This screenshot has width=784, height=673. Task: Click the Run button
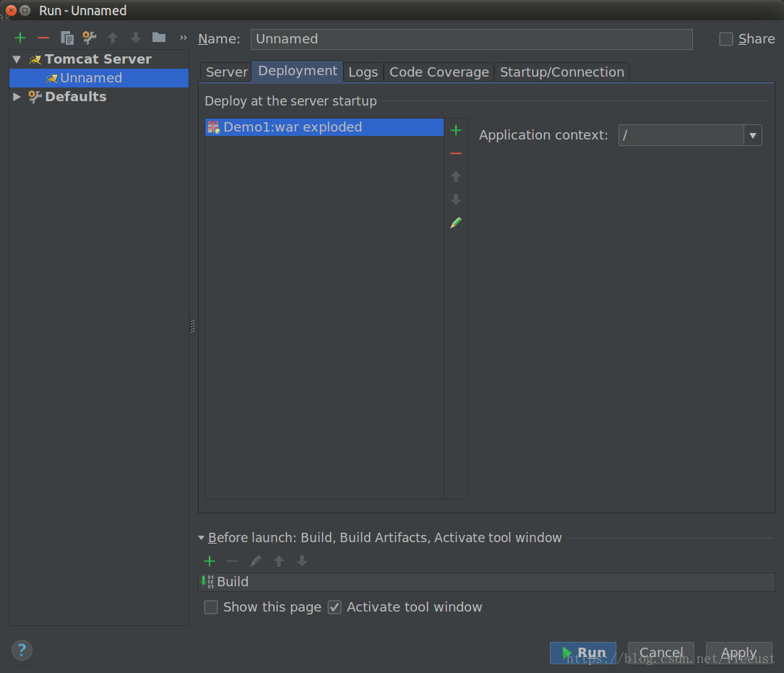pos(583,653)
